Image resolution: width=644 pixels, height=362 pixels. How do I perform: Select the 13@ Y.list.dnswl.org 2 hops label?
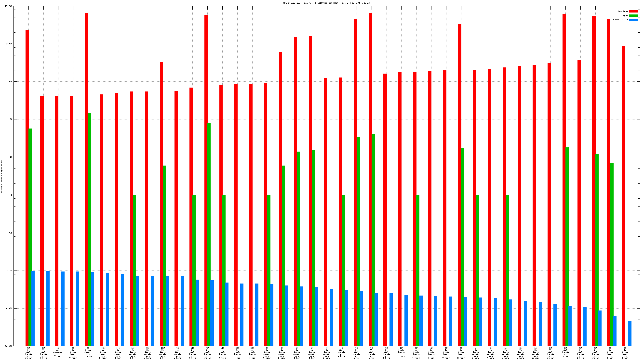[x=103, y=353]
